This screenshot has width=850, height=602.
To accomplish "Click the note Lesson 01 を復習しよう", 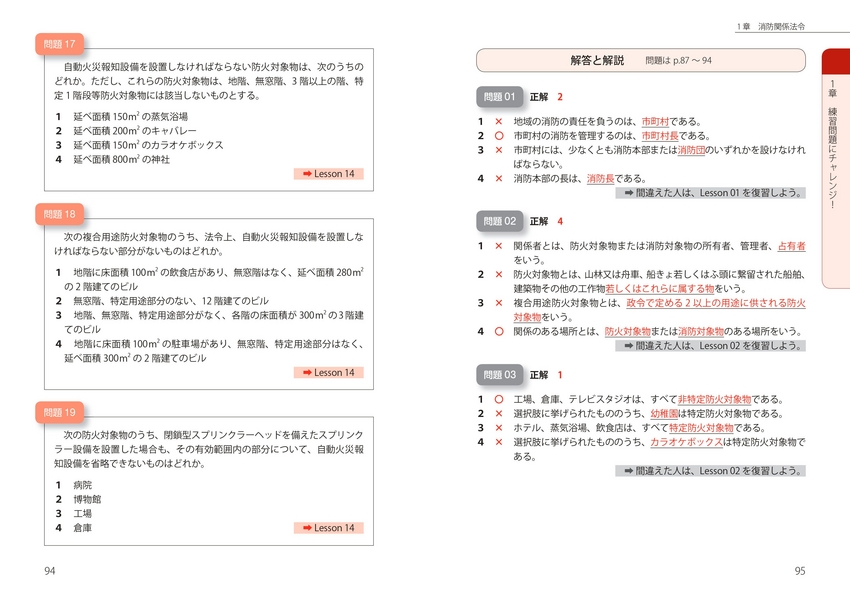I will pyautogui.click(x=710, y=193).
